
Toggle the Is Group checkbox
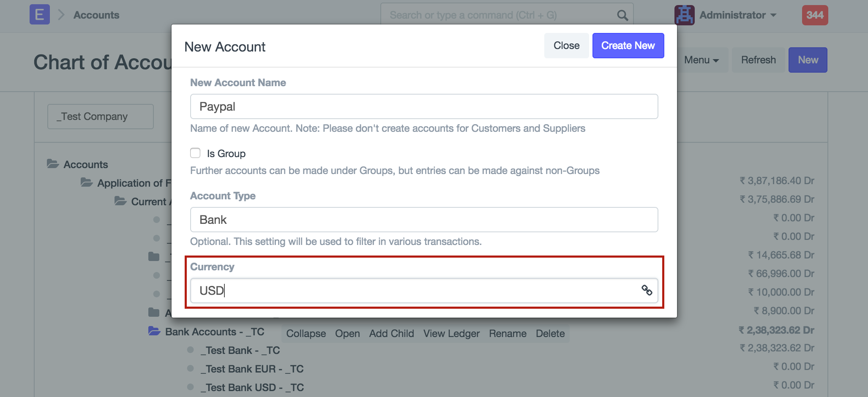(x=195, y=153)
